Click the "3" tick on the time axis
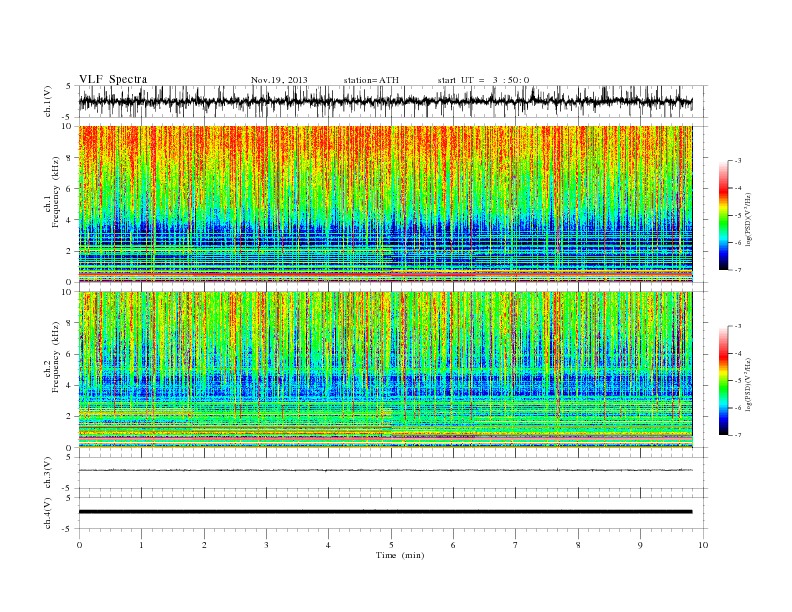Screen dimensions: 792x612 coord(266,545)
